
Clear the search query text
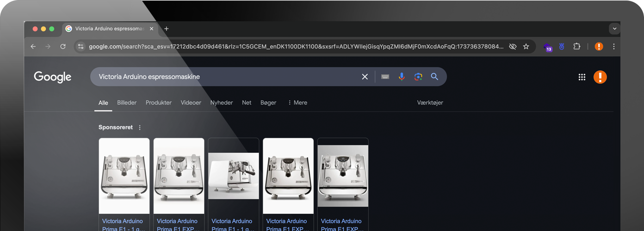click(x=365, y=77)
